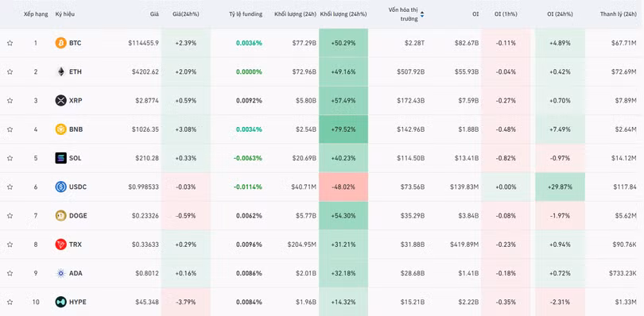Open the BNB symbol link

(76, 129)
